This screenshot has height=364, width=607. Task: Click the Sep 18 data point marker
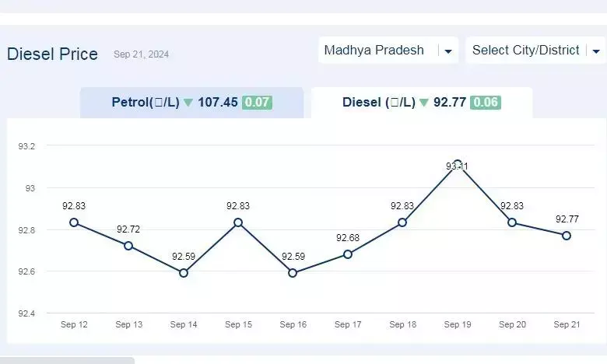(402, 222)
